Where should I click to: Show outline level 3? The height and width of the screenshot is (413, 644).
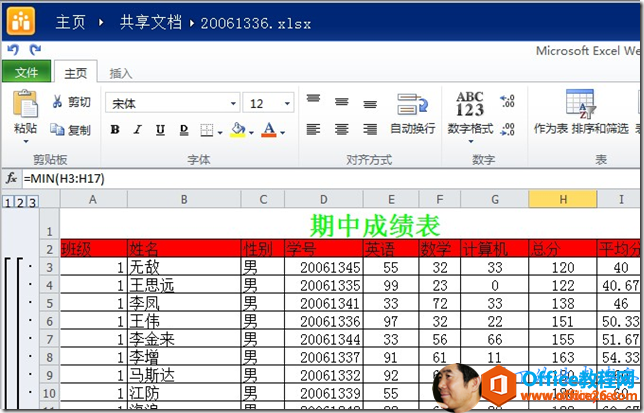pos(32,202)
